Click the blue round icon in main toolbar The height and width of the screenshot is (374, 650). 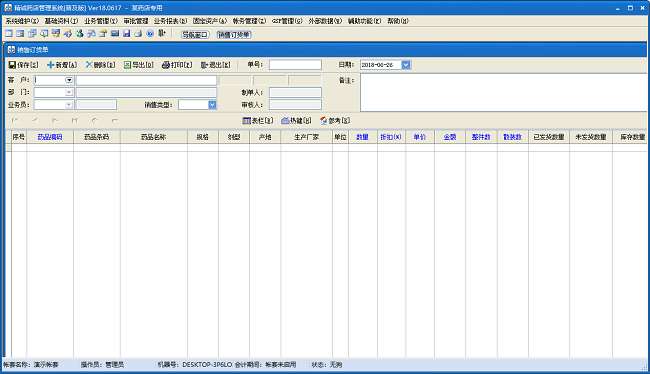pos(150,33)
